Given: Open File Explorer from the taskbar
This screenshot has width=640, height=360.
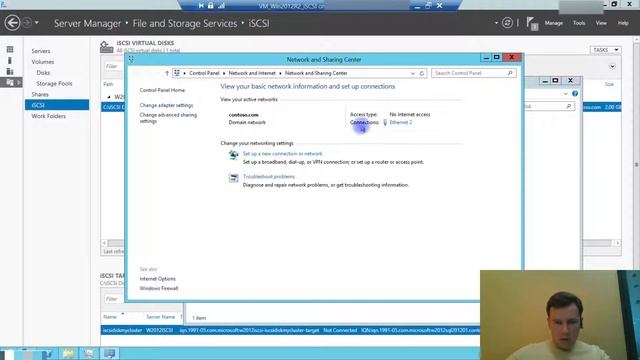Looking at the screenshot, I should [68, 354].
